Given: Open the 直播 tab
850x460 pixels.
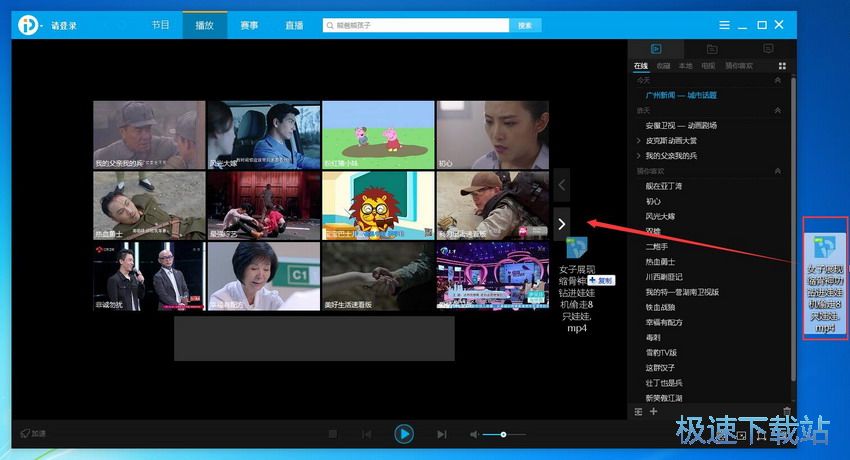Looking at the screenshot, I should click(294, 25).
